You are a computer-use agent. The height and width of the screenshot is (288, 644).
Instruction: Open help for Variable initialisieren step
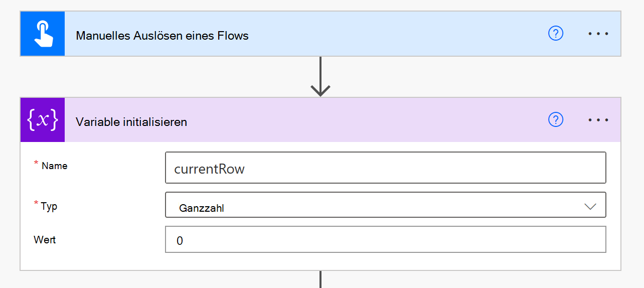[556, 120]
